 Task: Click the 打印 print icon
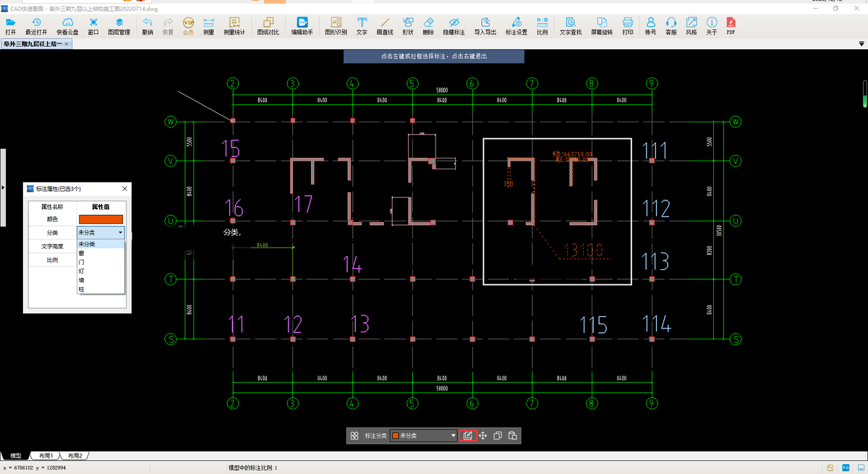[x=628, y=27]
